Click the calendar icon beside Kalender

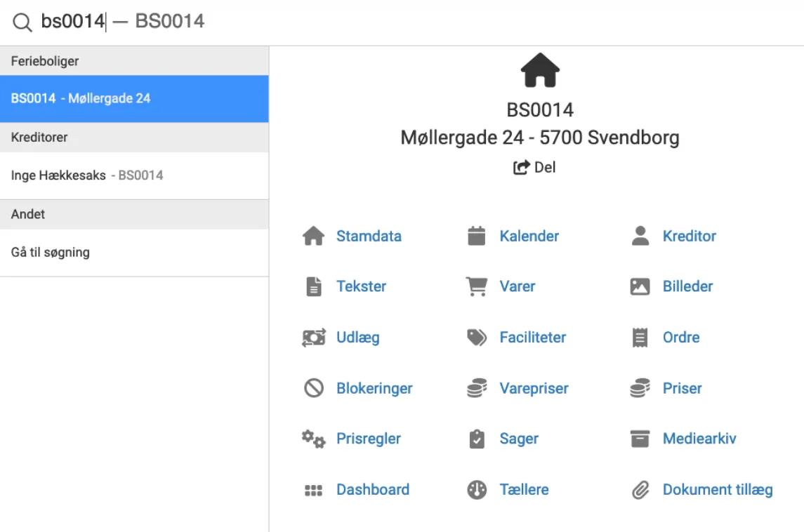pyautogui.click(x=477, y=236)
